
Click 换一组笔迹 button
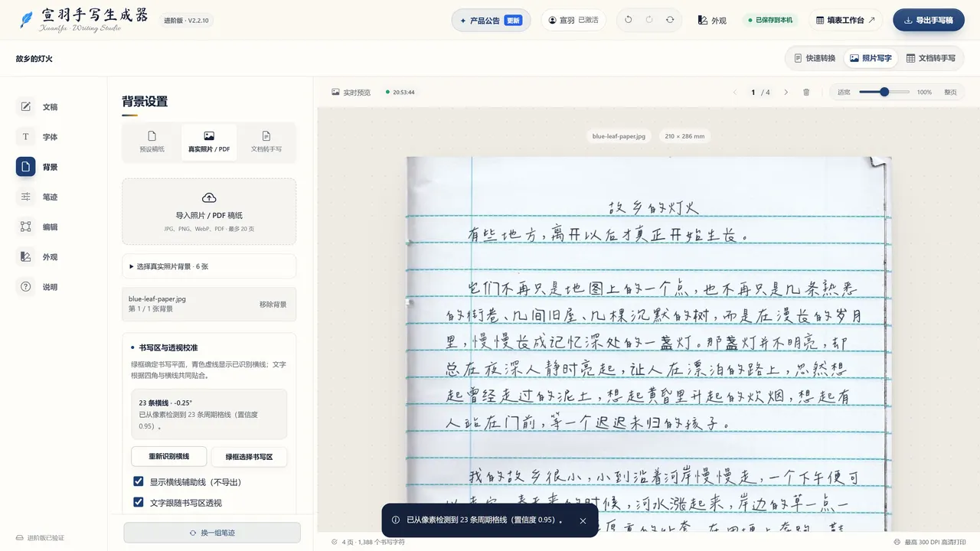point(212,533)
